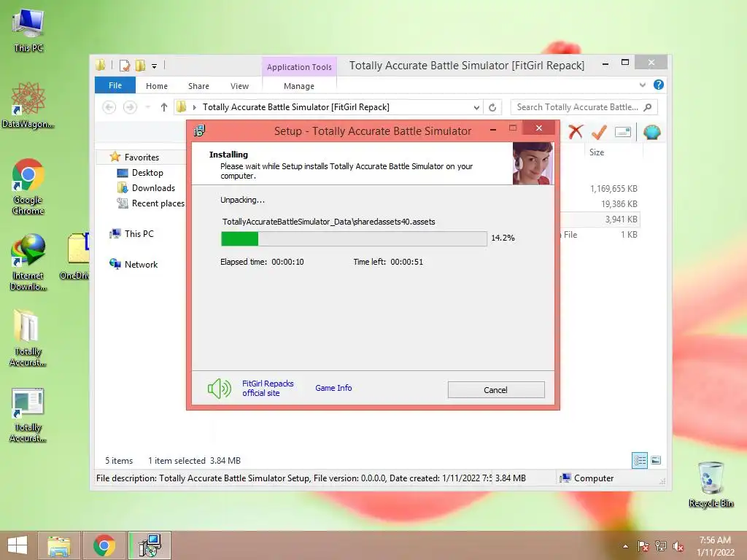Open FitGirl Repacks official site link

pyautogui.click(x=268, y=388)
